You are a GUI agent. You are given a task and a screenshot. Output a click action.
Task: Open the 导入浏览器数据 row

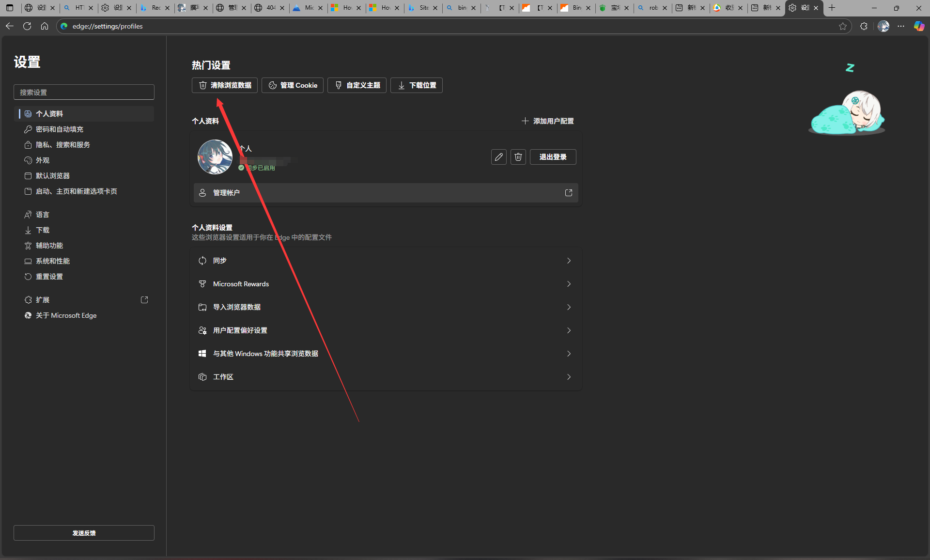pyautogui.click(x=386, y=307)
